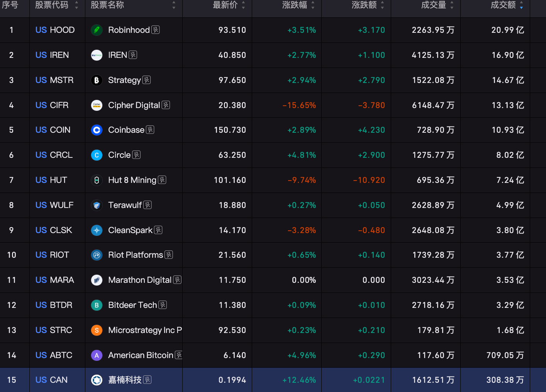This screenshot has width=546, height=392.
Task: Sort table by 涨跌额 column
Action: coord(382,5)
